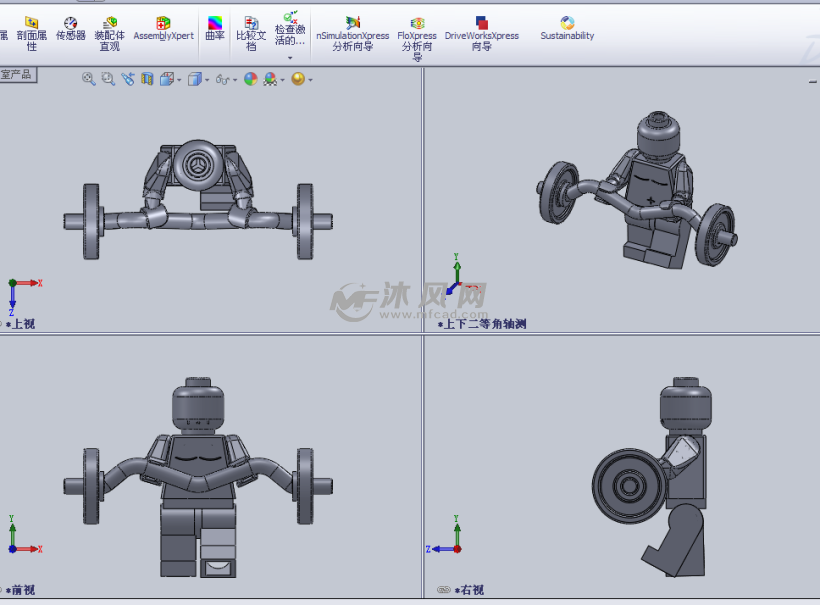The width and height of the screenshot is (820, 605).
Task: Expand the arrow below 检查激活的
Action: [290, 58]
